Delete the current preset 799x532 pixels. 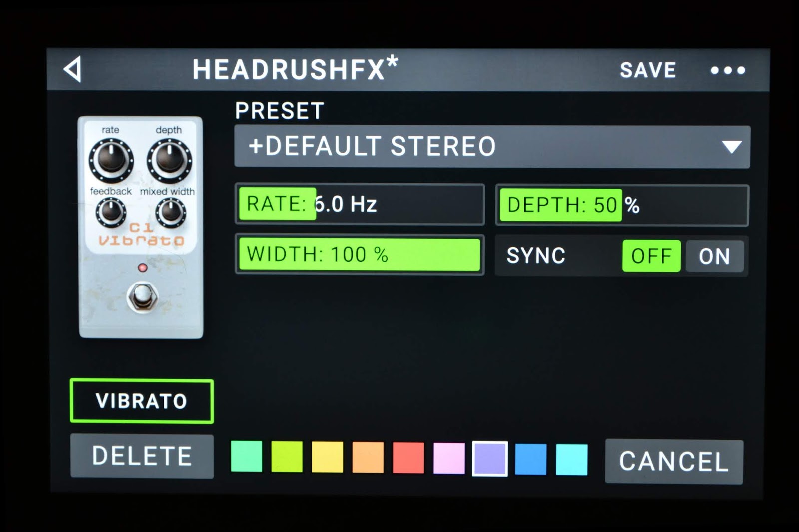pyautogui.click(x=142, y=456)
